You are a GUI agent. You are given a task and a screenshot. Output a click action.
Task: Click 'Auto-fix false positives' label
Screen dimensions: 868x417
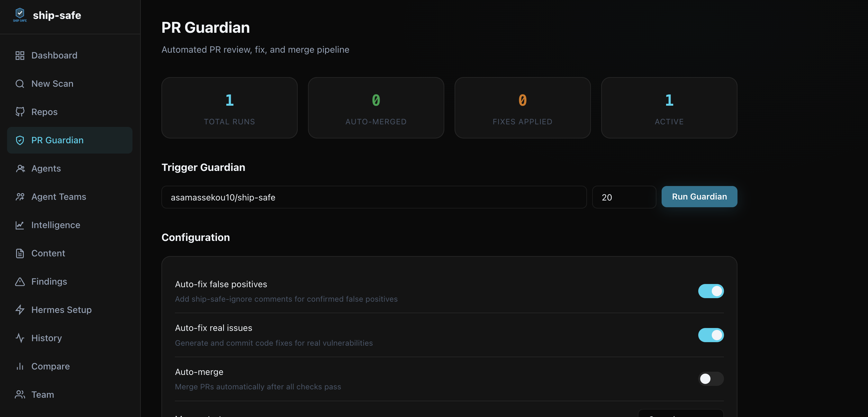point(221,284)
